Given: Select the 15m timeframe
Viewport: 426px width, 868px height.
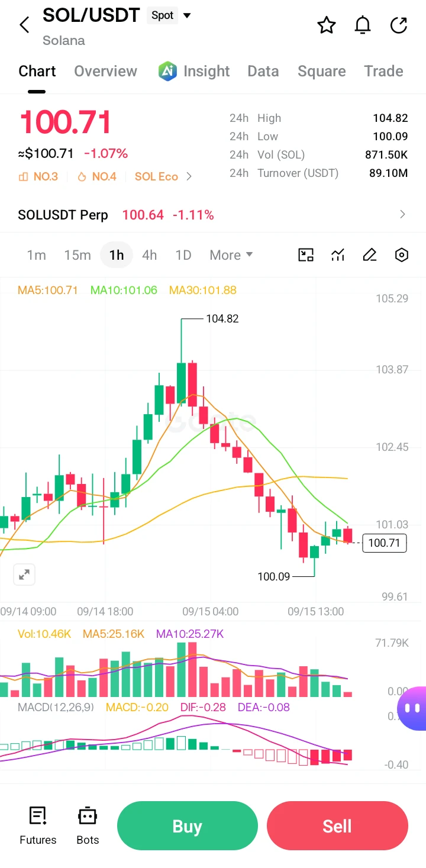Looking at the screenshot, I should [x=78, y=255].
